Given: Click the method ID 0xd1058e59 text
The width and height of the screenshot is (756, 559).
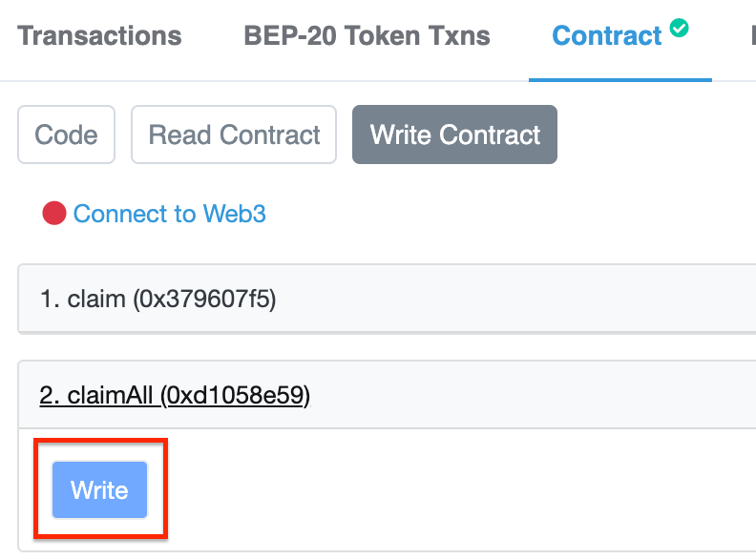Looking at the screenshot, I should tap(235, 396).
